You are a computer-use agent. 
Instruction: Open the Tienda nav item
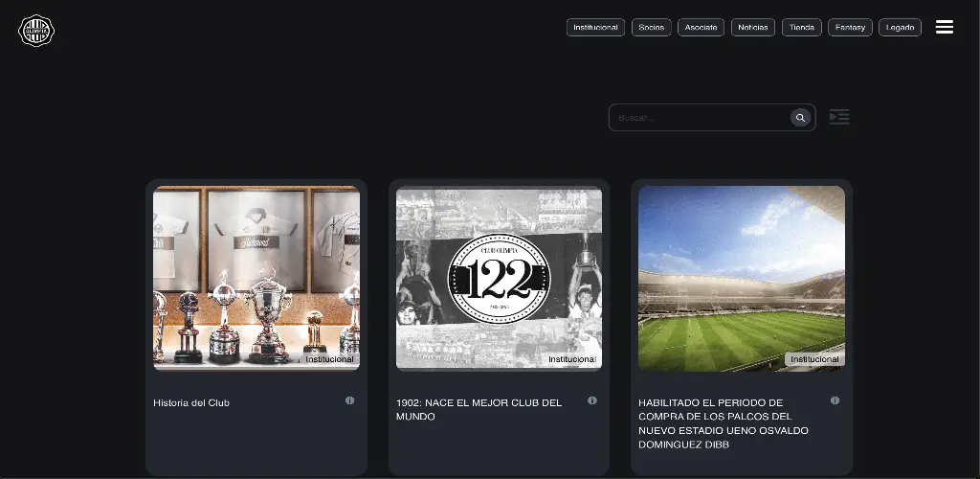tap(802, 28)
